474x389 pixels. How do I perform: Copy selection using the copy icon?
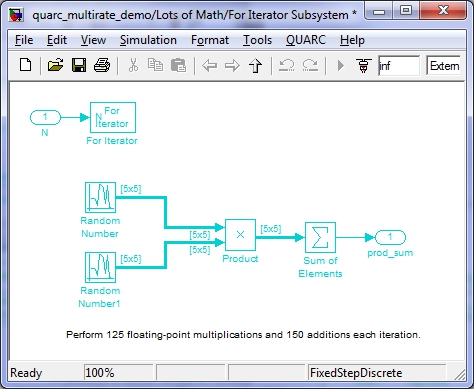(155, 65)
